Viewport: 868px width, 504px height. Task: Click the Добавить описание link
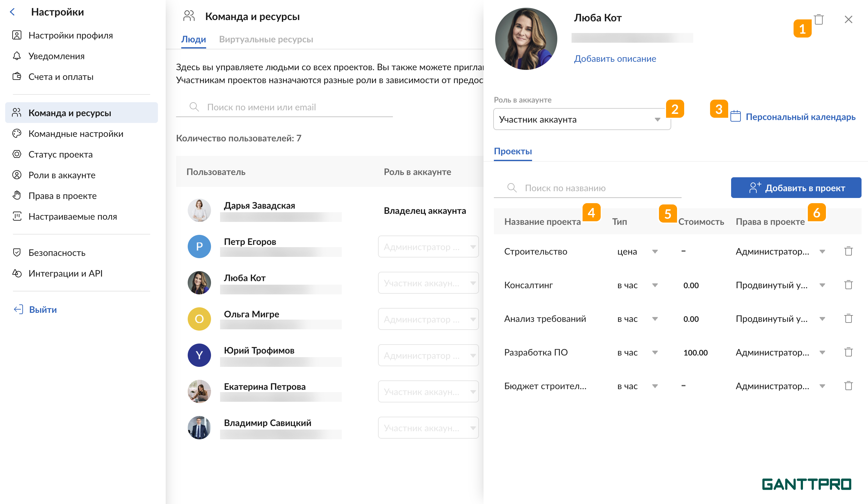coord(615,59)
